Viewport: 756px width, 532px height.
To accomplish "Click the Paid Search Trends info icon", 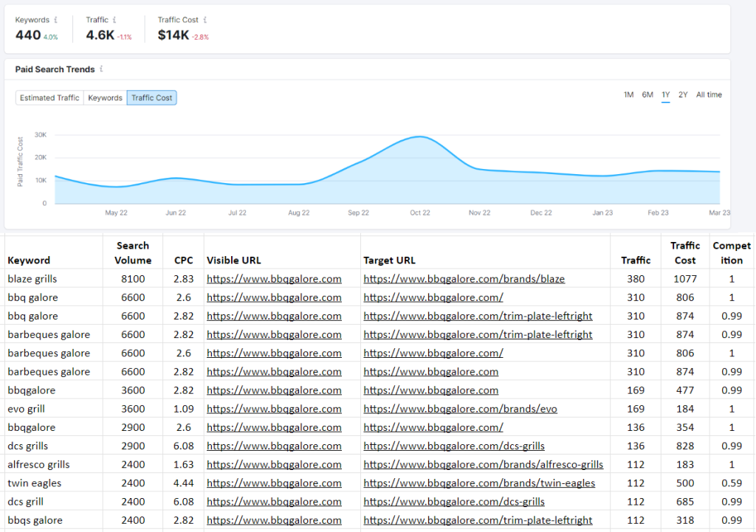I will (101, 69).
